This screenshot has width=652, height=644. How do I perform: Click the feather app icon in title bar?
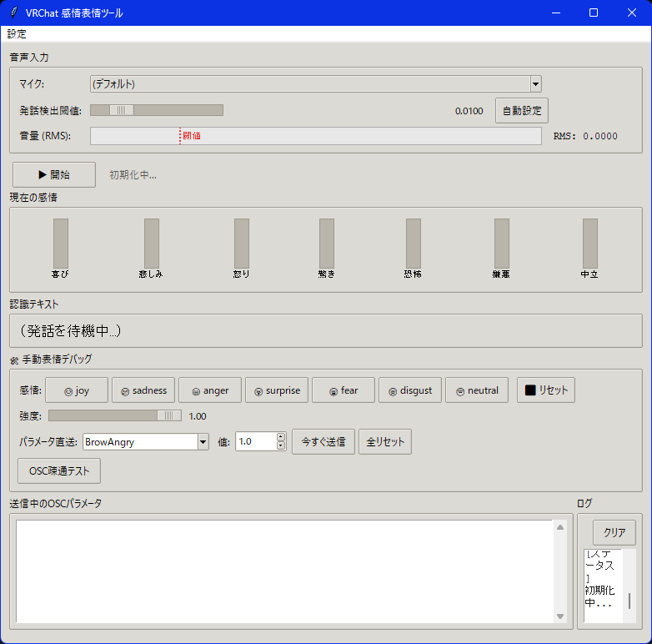14,13
